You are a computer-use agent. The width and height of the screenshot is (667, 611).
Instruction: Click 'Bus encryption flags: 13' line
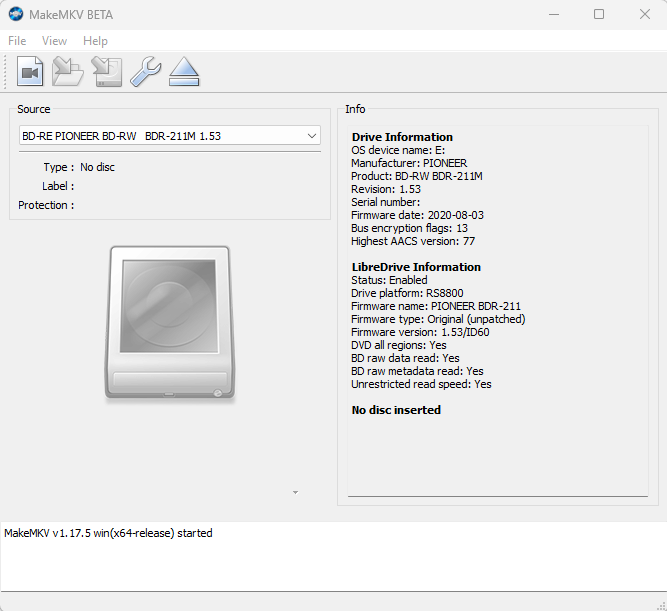click(x=409, y=228)
